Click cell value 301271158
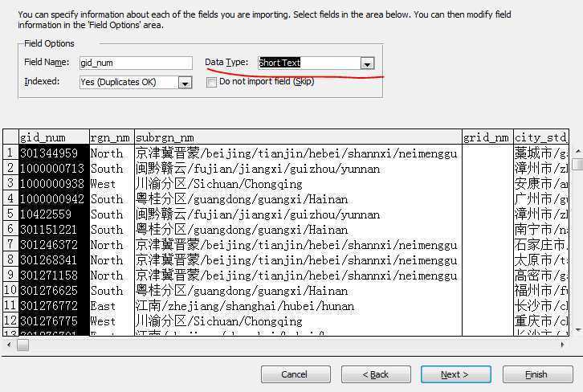Viewport: 583px width, 392px height. point(54,275)
